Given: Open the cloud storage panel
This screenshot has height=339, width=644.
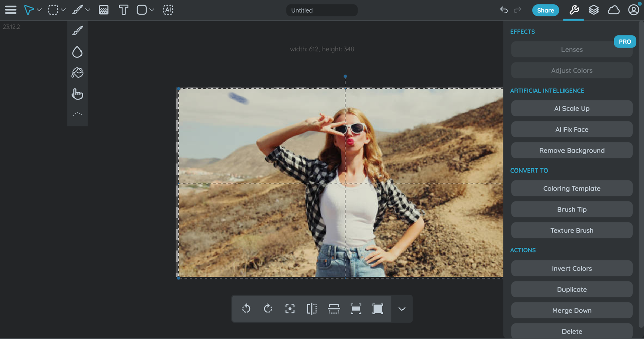Looking at the screenshot, I should (x=614, y=10).
